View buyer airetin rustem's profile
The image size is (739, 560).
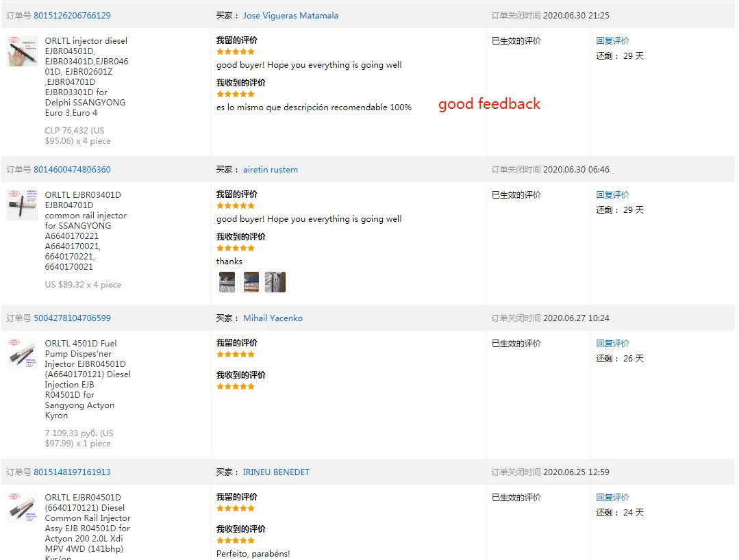coord(271,170)
